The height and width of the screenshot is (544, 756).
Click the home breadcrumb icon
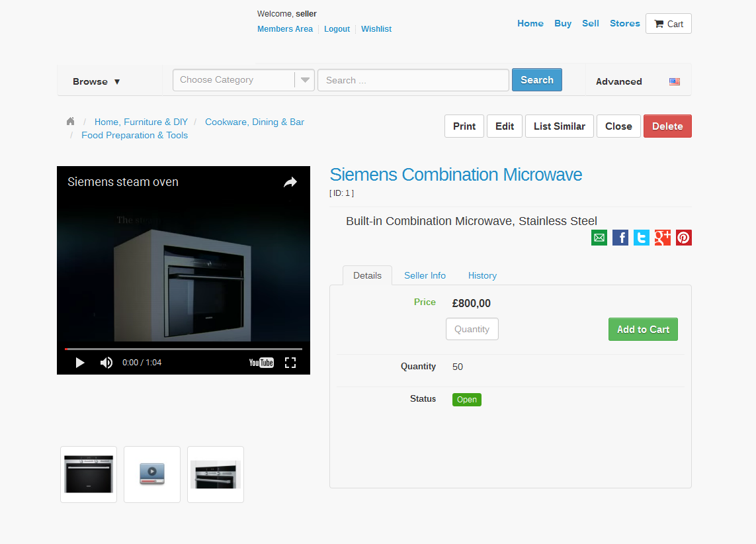tap(70, 122)
